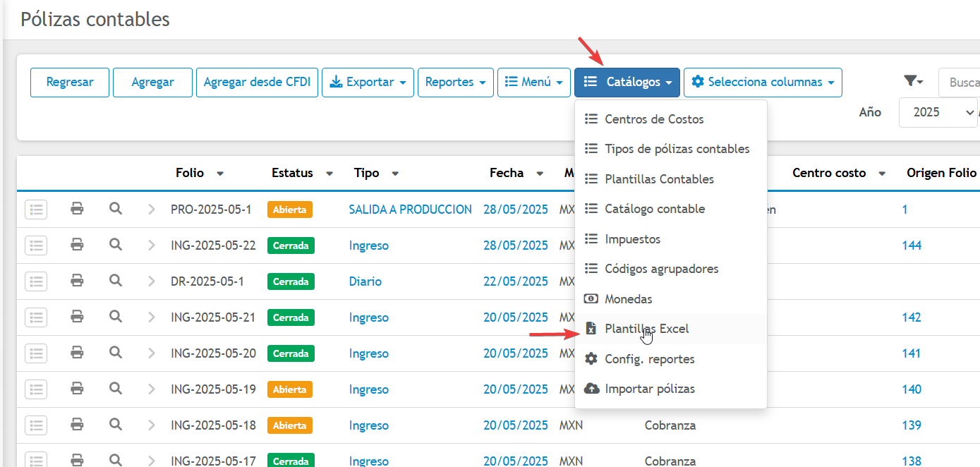View details magnifier for DR-2025-05-1
Image resolution: width=980 pixels, height=467 pixels.
pyautogui.click(x=116, y=281)
